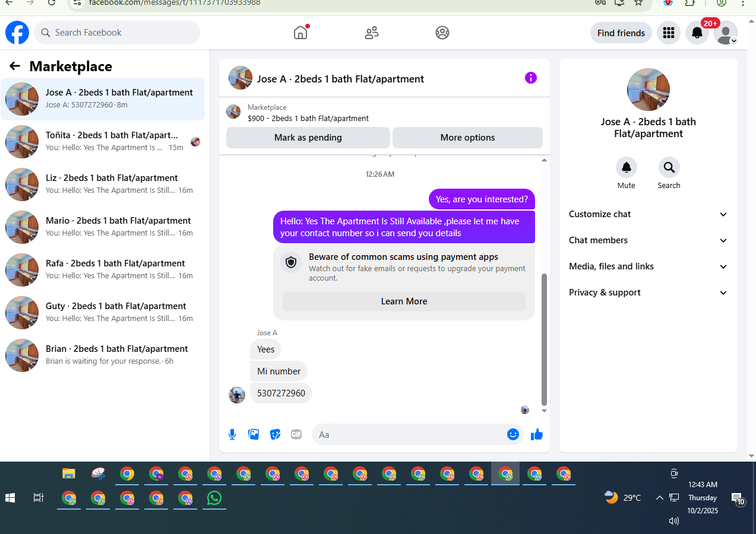Open the Guty conversation
756x534 pixels.
(103, 313)
